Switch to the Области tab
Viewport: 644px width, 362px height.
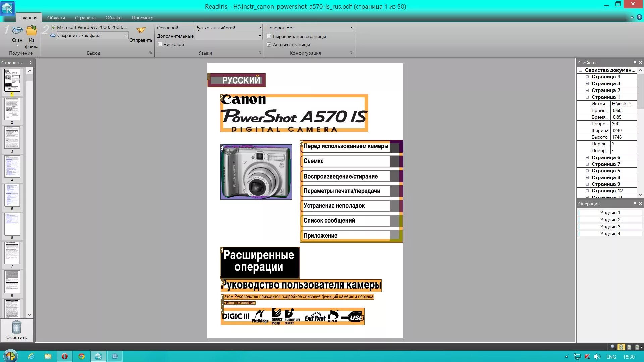point(56,18)
